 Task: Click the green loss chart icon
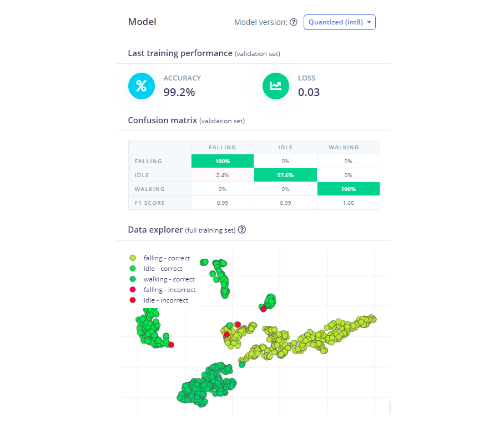276,86
